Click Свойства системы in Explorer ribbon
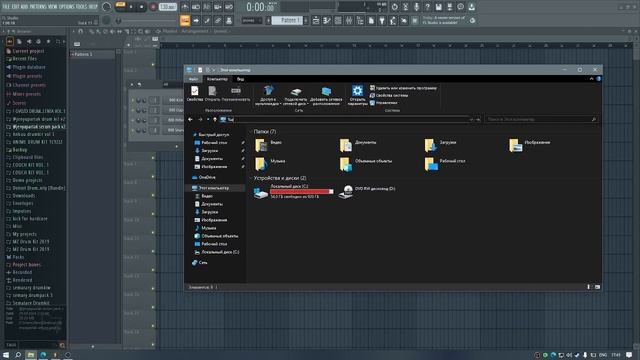 tap(389, 95)
